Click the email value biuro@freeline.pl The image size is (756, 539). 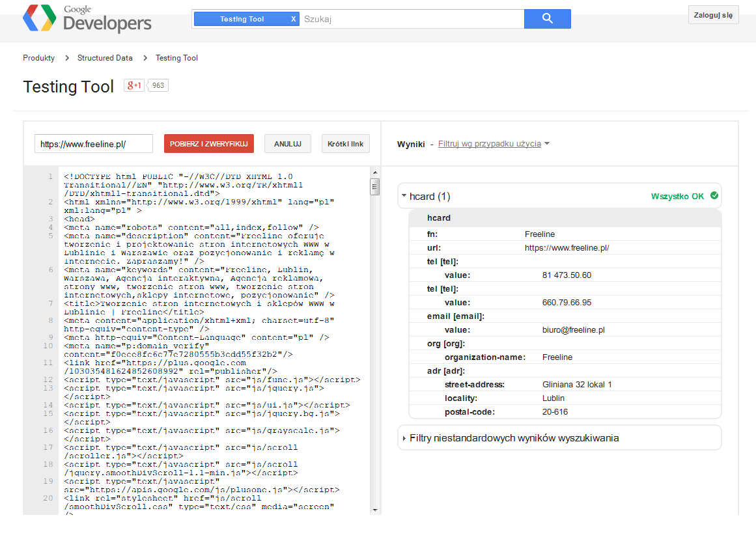(574, 330)
